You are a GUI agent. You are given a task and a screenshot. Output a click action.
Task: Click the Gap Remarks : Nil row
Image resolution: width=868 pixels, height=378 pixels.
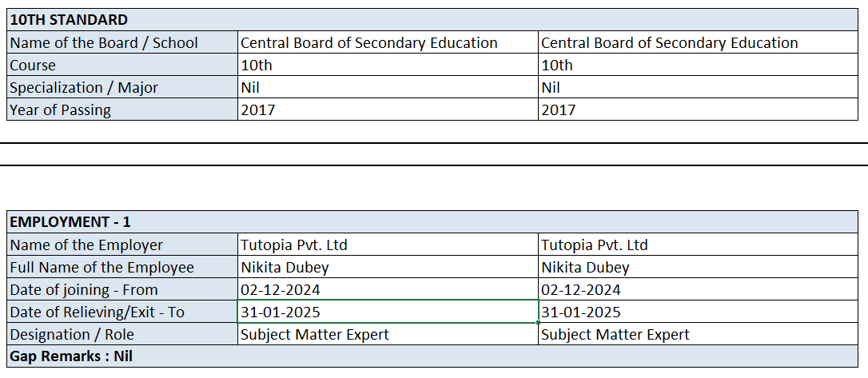71,356
